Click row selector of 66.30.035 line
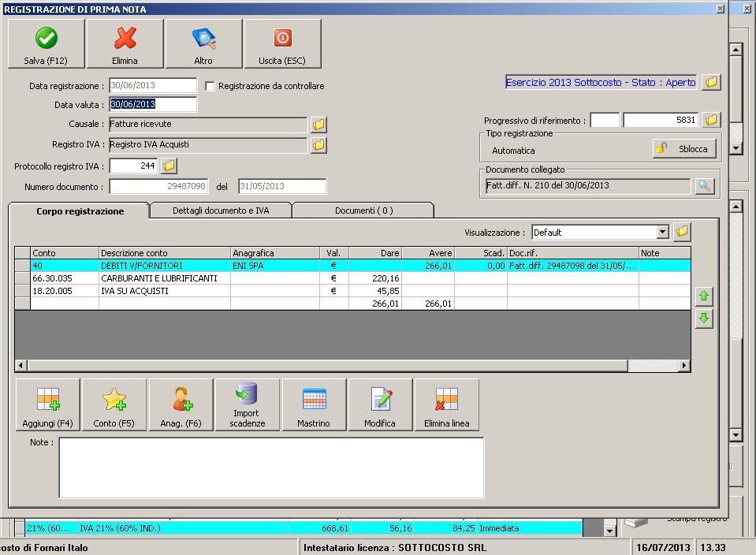756x555 pixels. click(x=22, y=278)
